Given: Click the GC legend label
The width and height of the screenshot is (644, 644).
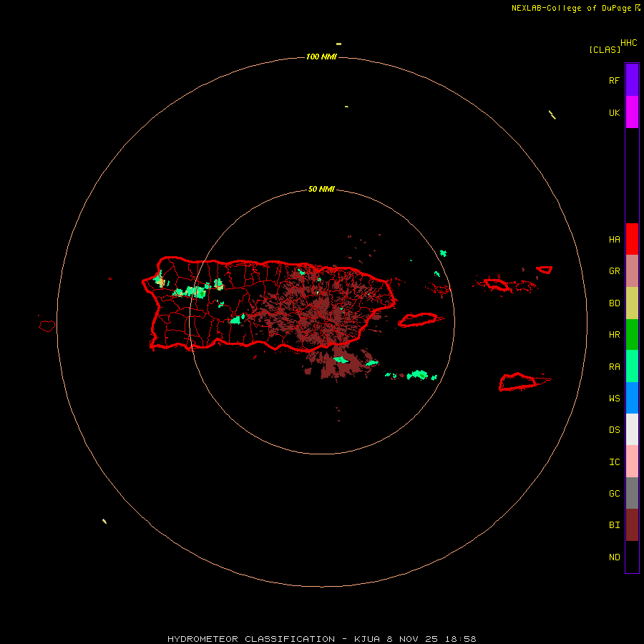Looking at the screenshot, I should click(614, 494).
